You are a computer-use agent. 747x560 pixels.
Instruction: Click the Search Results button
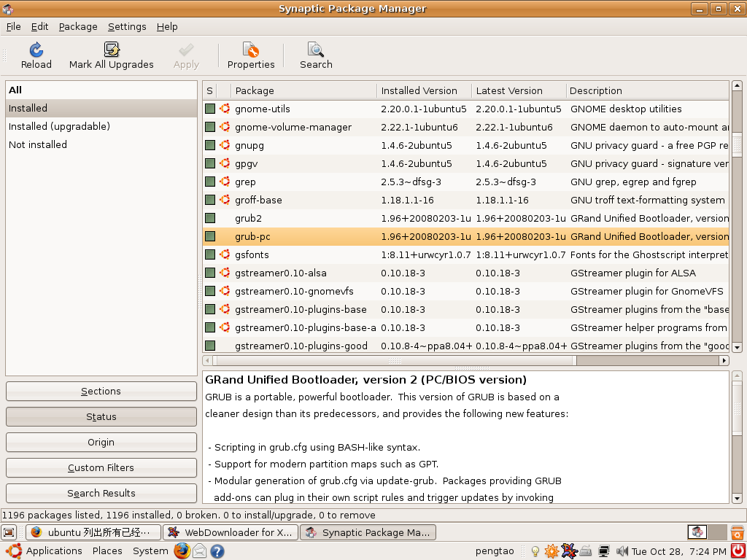coord(101,494)
